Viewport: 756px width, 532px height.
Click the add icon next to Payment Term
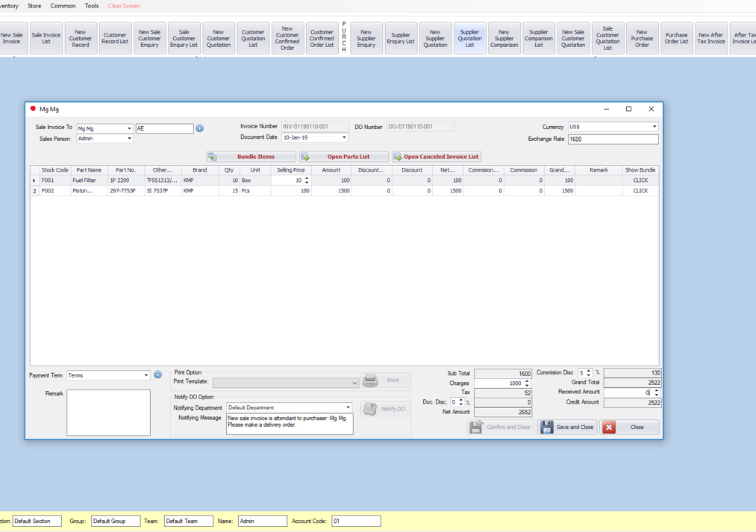[x=158, y=375]
